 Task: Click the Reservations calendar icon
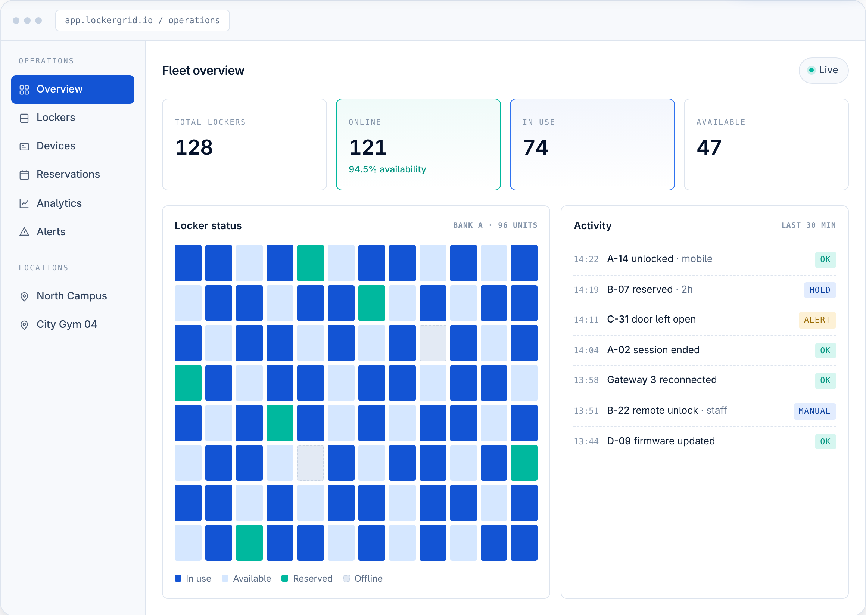[24, 175]
